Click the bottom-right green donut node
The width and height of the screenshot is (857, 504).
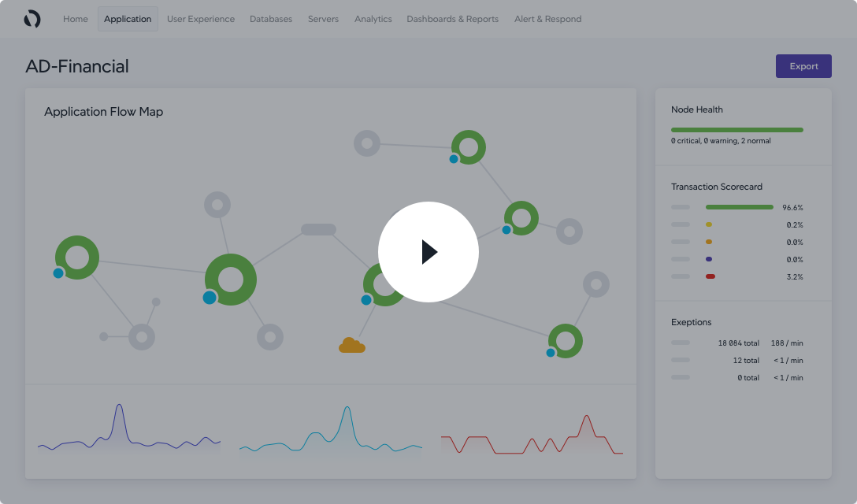[565, 340]
